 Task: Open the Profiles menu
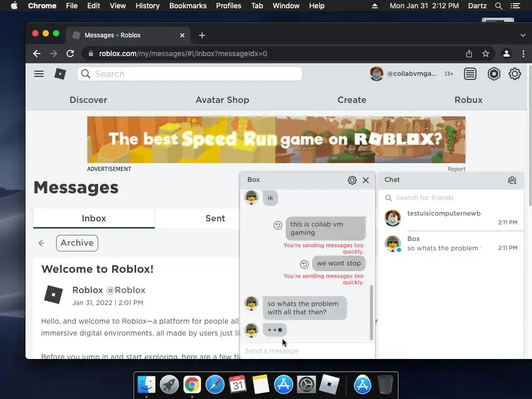pos(229,6)
